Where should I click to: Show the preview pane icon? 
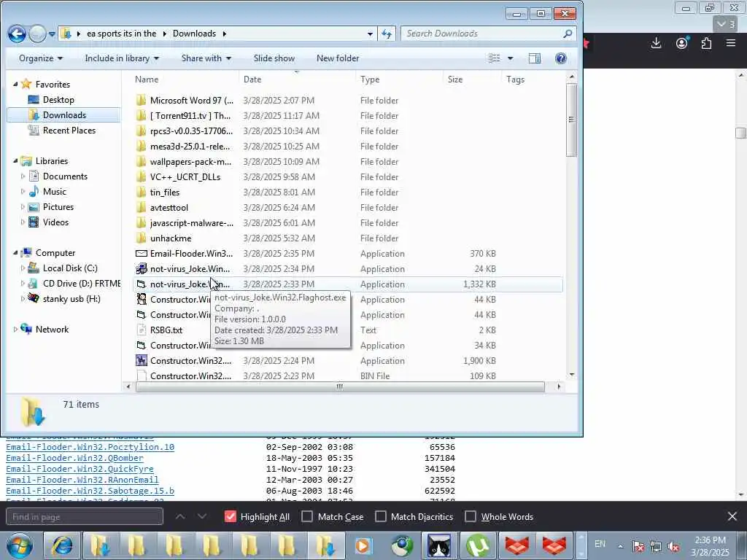pyautogui.click(x=535, y=58)
